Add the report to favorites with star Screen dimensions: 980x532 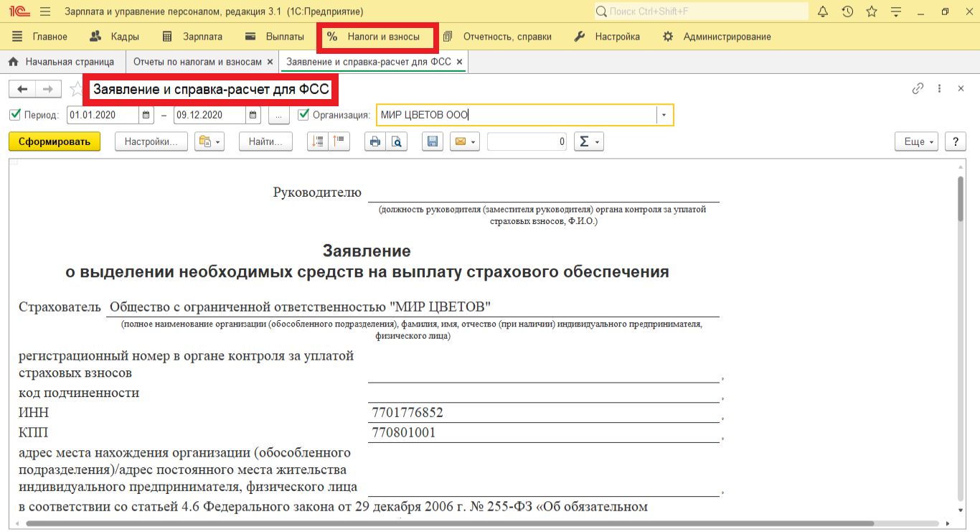(76, 89)
